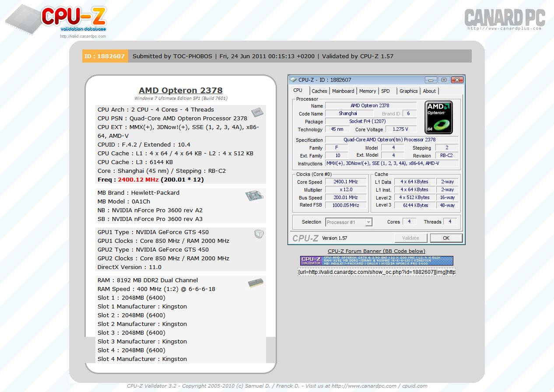
Task: Click the Threads count field
Action: [450, 222]
